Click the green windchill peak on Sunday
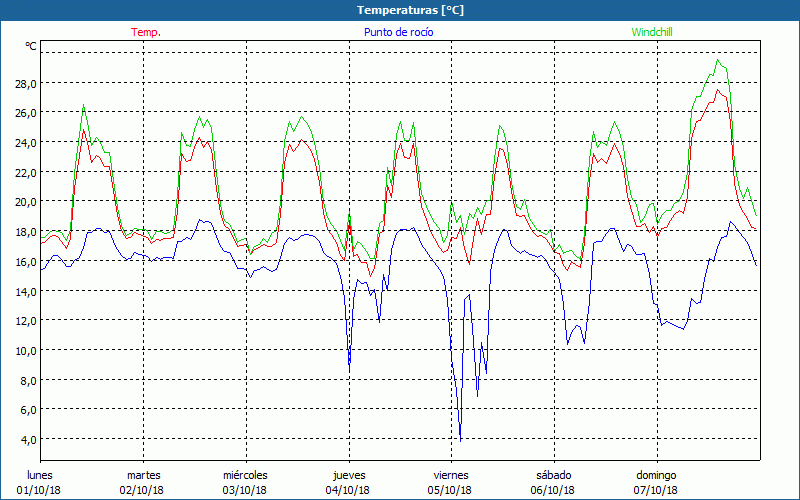800x500 pixels. point(718,60)
